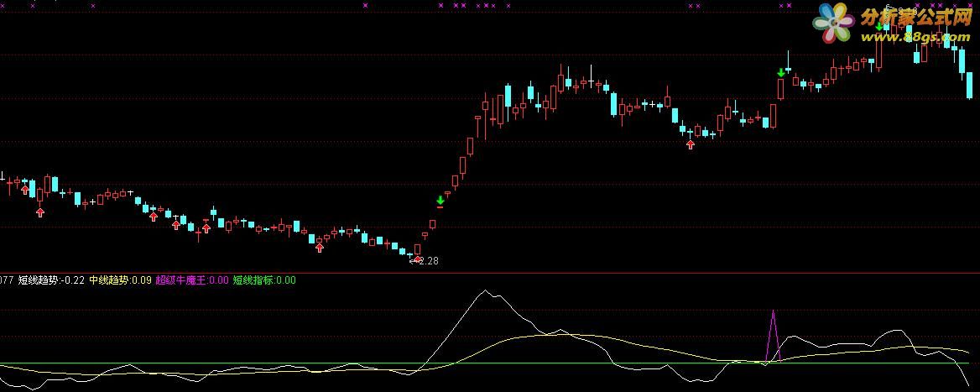Select the magenta 超级牛魔王:0.00 label
The height and width of the screenshot is (392, 980).
(x=192, y=280)
